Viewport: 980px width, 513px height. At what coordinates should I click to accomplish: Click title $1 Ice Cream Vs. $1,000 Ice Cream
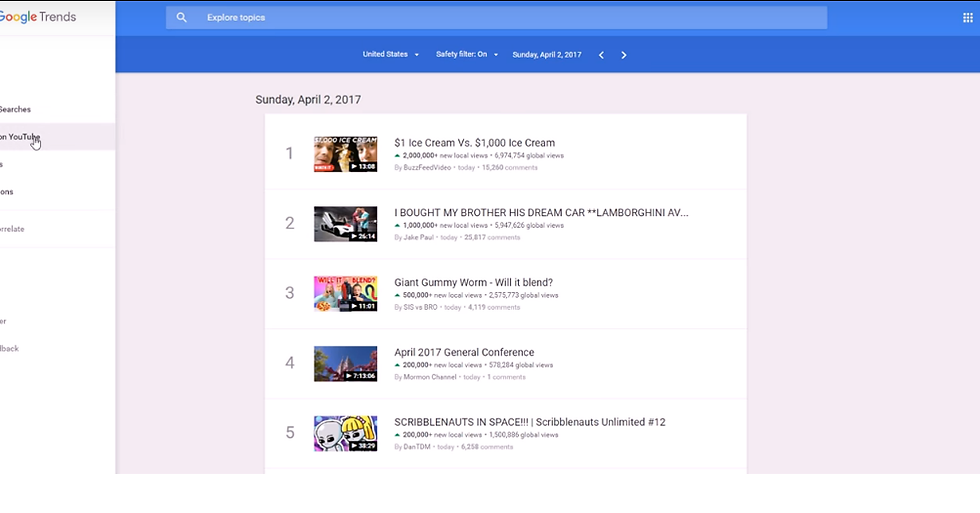pyautogui.click(x=474, y=143)
